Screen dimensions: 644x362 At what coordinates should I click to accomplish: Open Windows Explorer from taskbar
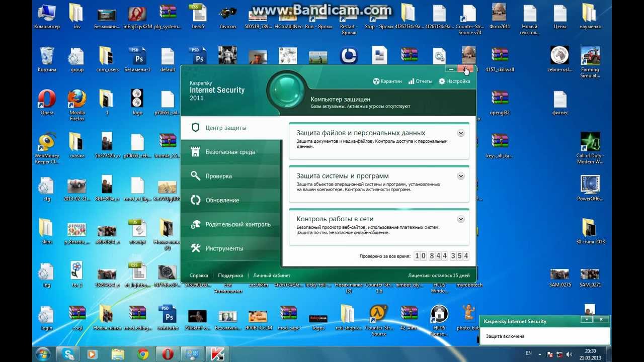point(117,354)
